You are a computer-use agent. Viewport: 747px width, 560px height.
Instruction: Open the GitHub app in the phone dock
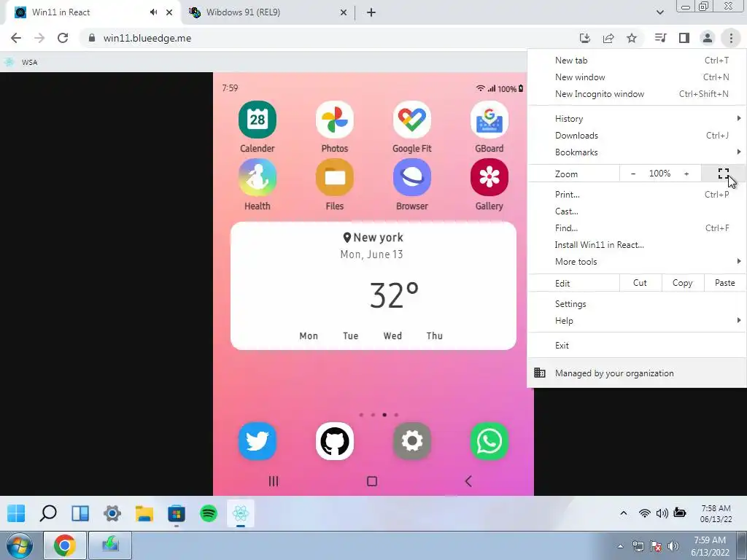click(x=334, y=441)
